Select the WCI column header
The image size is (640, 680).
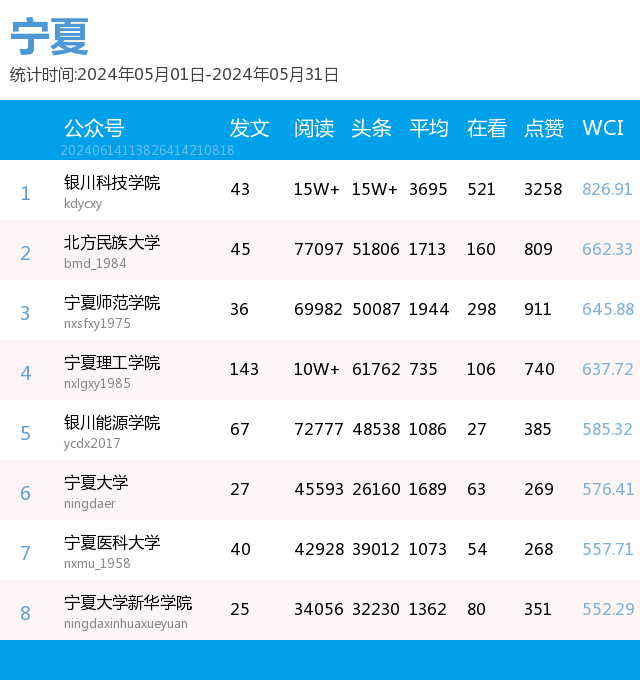pyautogui.click(x=603, y=128)
